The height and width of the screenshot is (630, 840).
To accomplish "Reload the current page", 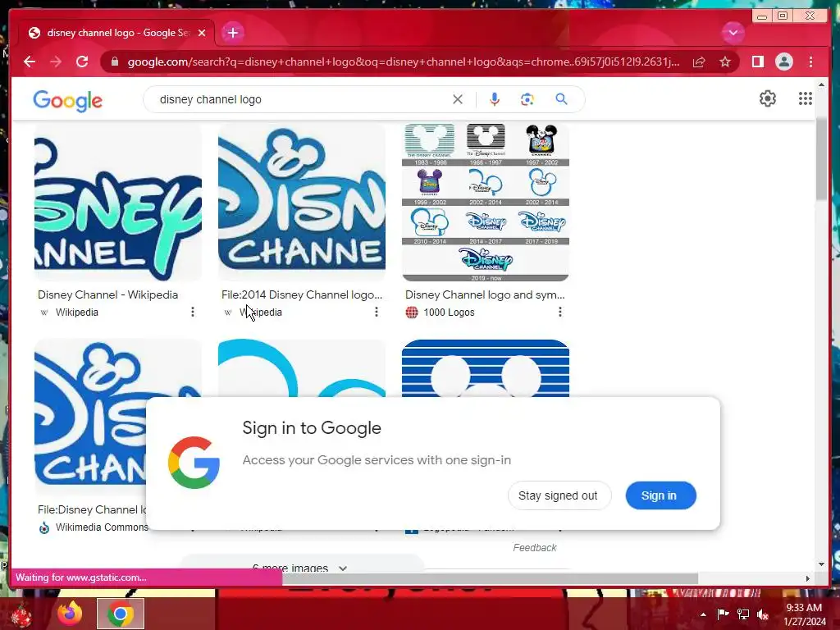I will pos(82,62).
